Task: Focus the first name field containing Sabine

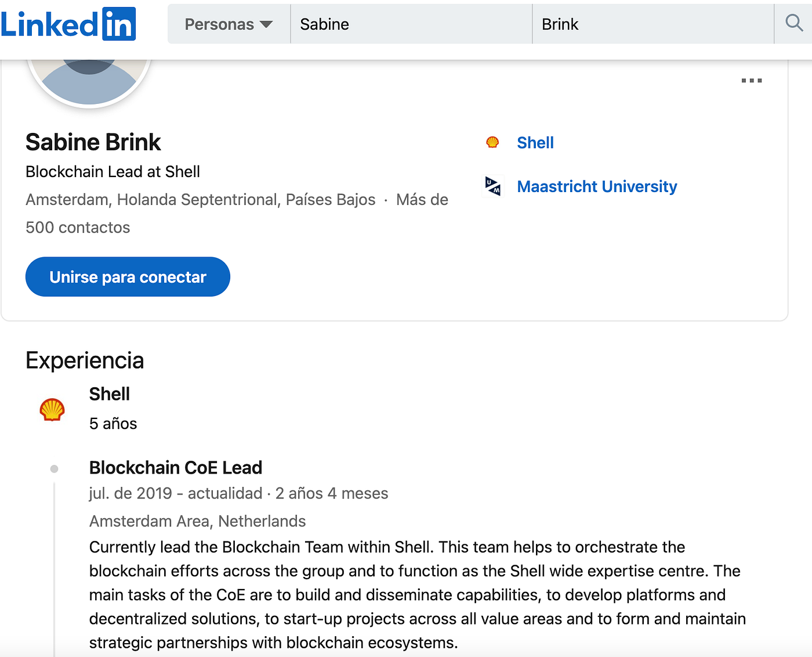Action: (411, 24)
